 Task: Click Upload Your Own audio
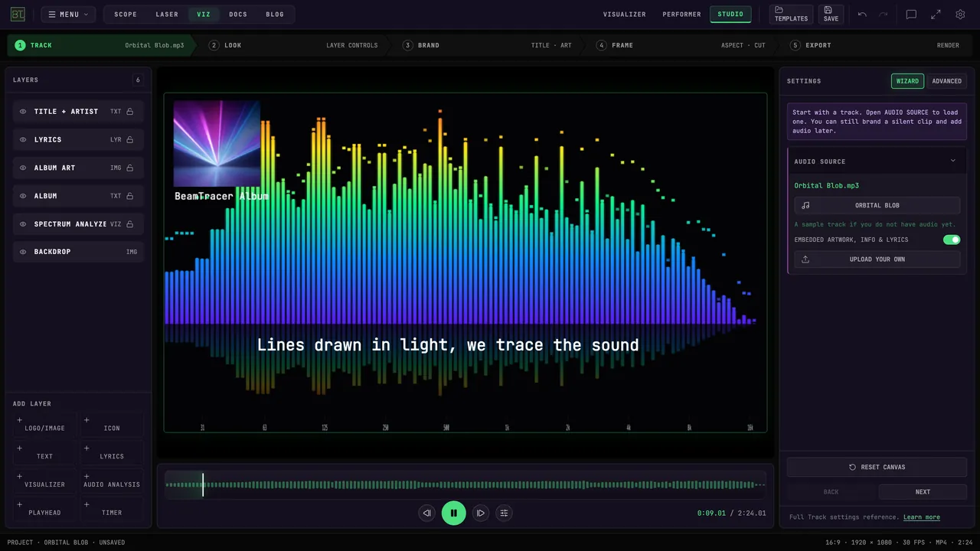pos(877,259)
